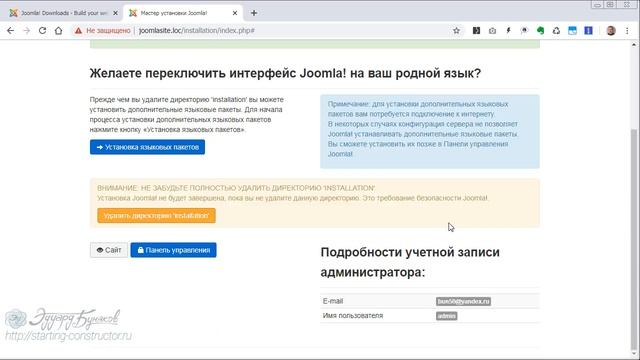Click the scrollbar up arrow

pyautogui.click(x=634, y=44)
